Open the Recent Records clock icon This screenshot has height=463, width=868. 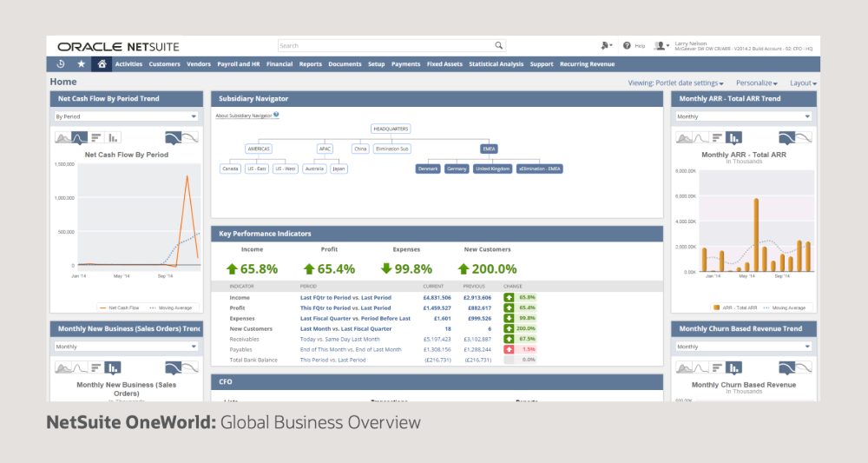(61, 64)
